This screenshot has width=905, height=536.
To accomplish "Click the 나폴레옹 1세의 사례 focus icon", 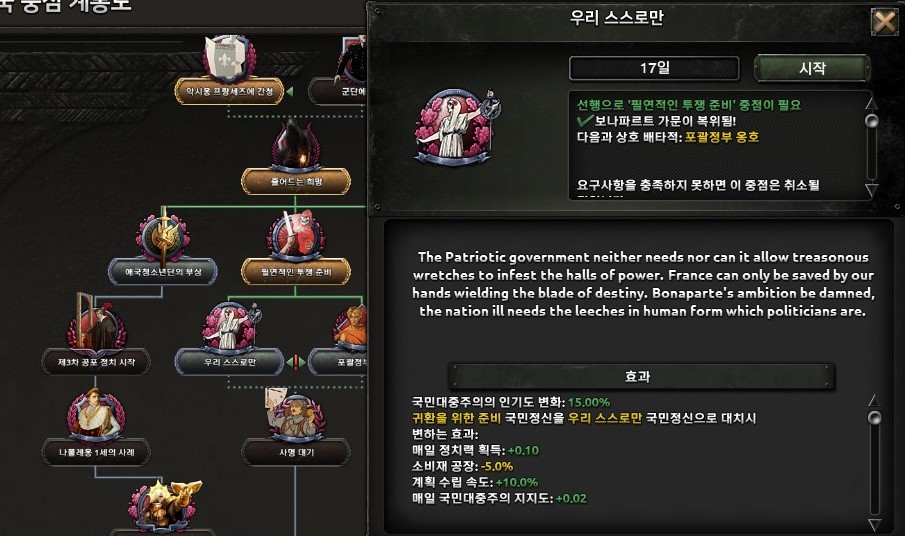I will (96, 415).
